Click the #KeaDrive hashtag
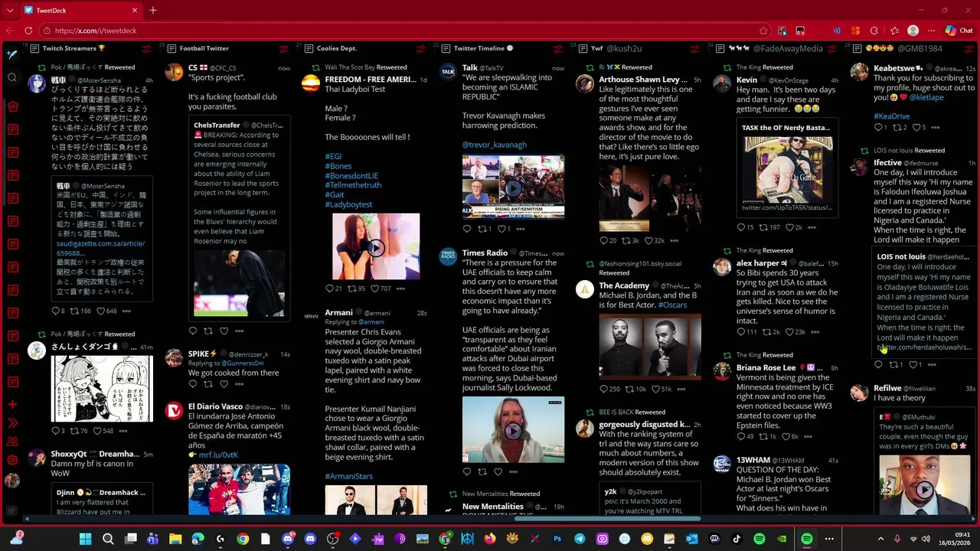Screen dimensions: 980x551 click(891, 116)
